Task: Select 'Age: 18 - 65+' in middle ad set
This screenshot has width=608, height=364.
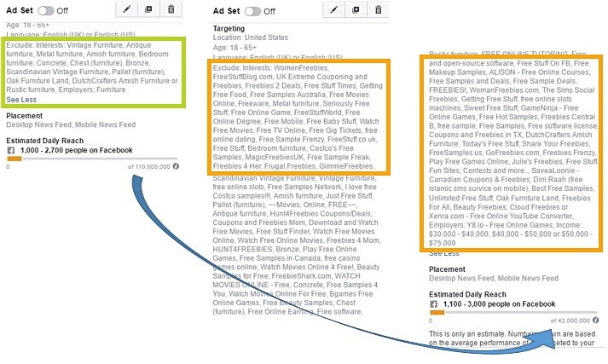Action: coord(235,48)
